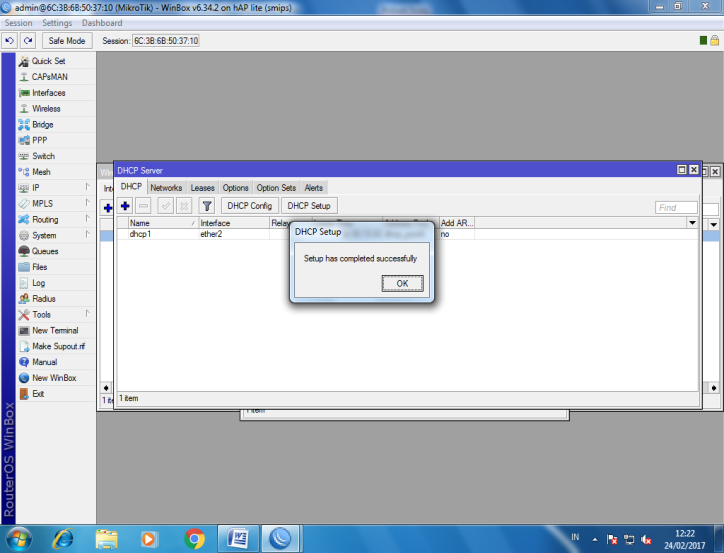Open the Queues menu
The image size is (724, 553).
coord(45,251)
